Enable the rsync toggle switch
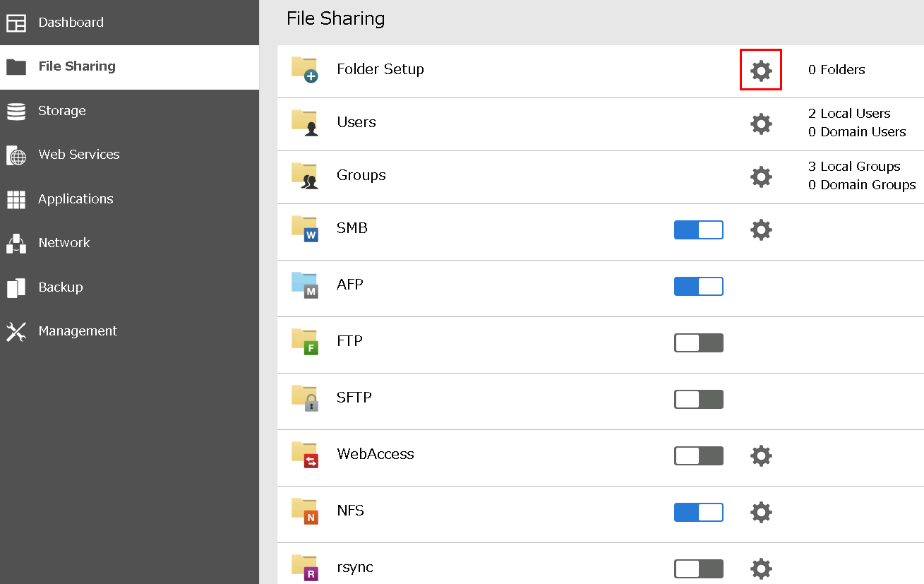The image size is (924, 584). tap(698, 568)
